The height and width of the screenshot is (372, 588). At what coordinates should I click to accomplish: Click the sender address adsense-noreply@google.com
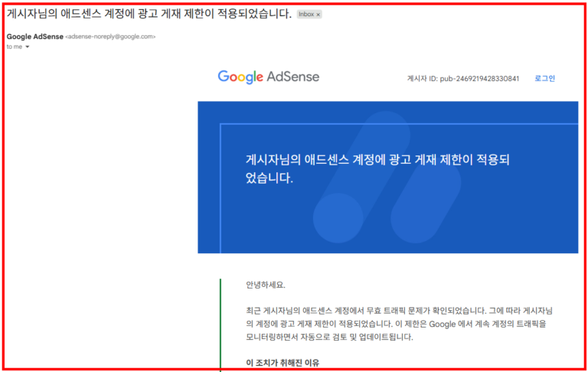(110, 37)
